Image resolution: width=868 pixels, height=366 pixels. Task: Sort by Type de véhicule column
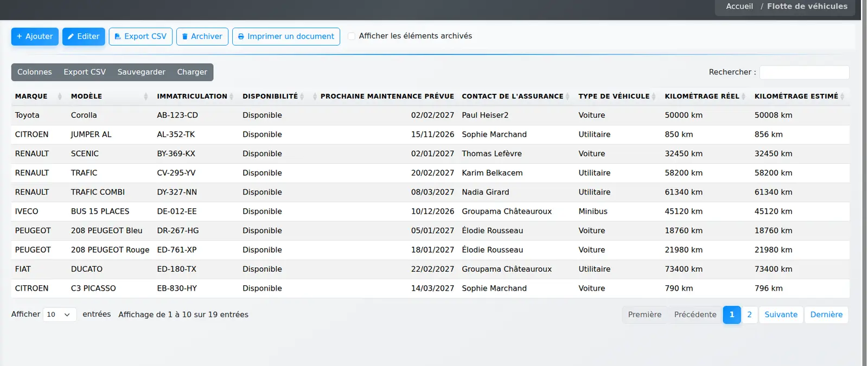pos(618,96)
